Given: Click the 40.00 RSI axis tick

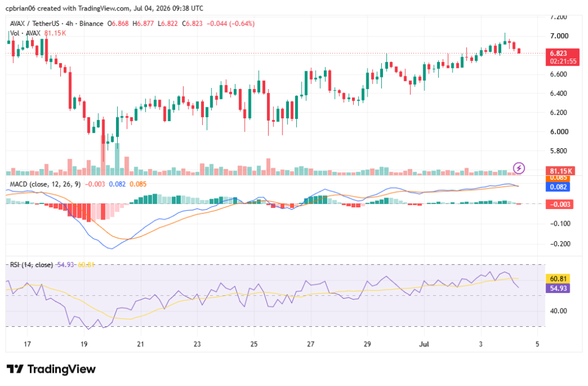Looking at the screenshot, I should (558, 311).
